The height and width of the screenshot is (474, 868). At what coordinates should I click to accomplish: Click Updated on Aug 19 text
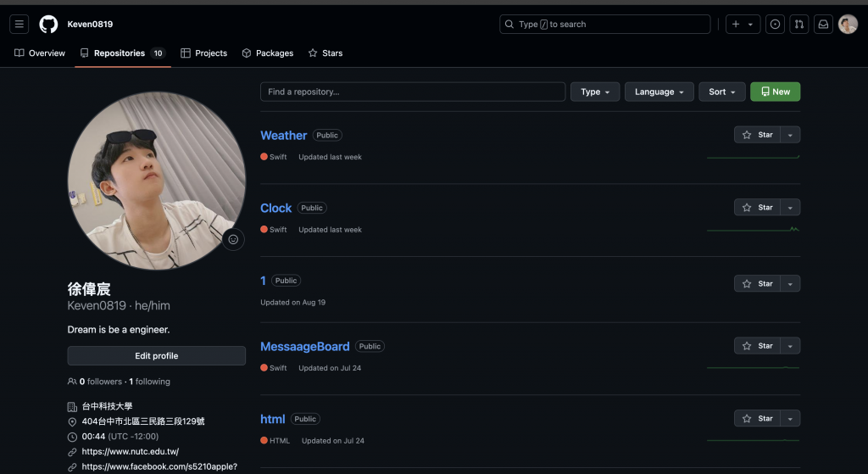(x=292, y=303)
